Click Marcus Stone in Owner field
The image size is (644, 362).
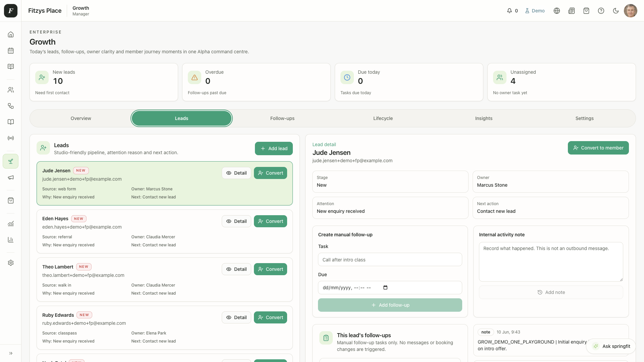[x=492, y=185]
